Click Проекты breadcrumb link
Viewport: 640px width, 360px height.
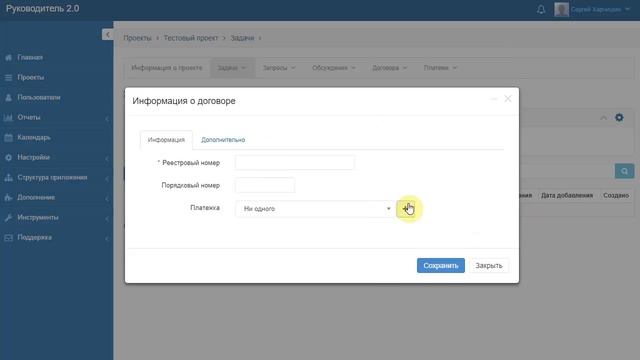pos(137,38)
